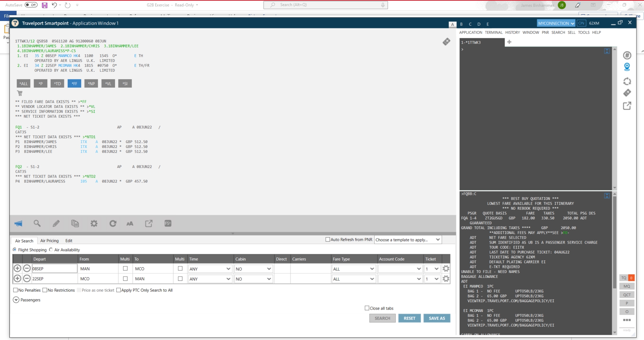Open the TOOLS menu
The width and height of the screenshot is (644, 340).
pos(583,32)
